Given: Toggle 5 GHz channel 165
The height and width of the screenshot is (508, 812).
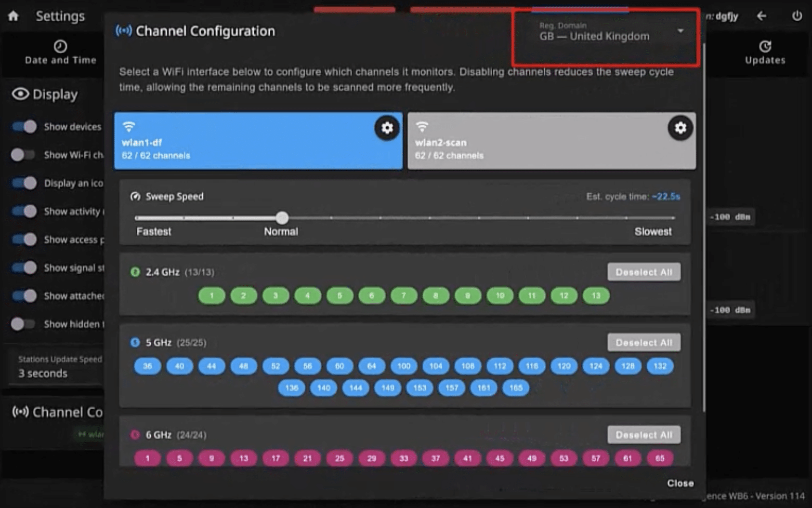Looking at the screenshot, I should click(x=516, y=388).
